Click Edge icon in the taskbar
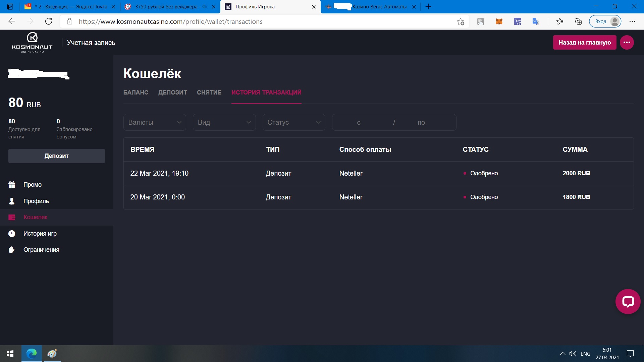 click(x=32, y=354)
